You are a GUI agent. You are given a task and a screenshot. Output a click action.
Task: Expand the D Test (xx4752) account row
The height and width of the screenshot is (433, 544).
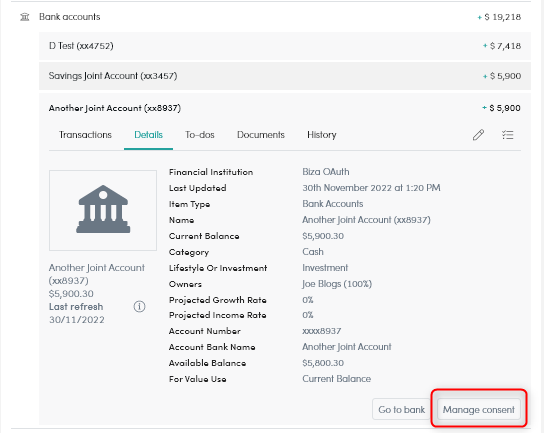[285, 46]
